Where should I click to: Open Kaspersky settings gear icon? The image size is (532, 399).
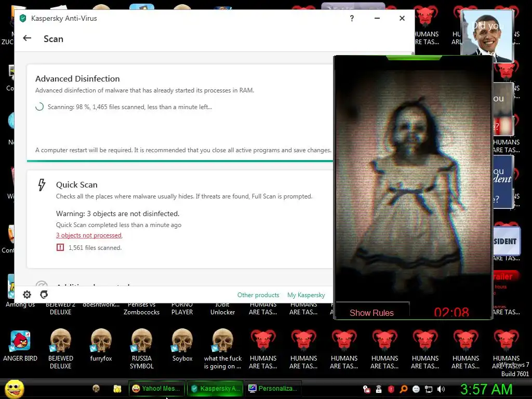(x=27, y=295)
